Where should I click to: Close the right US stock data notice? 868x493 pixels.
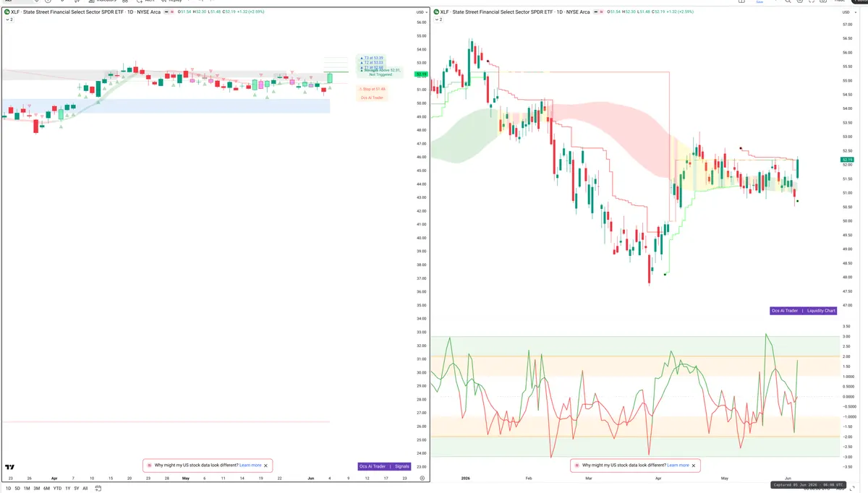tap(694, 466)
